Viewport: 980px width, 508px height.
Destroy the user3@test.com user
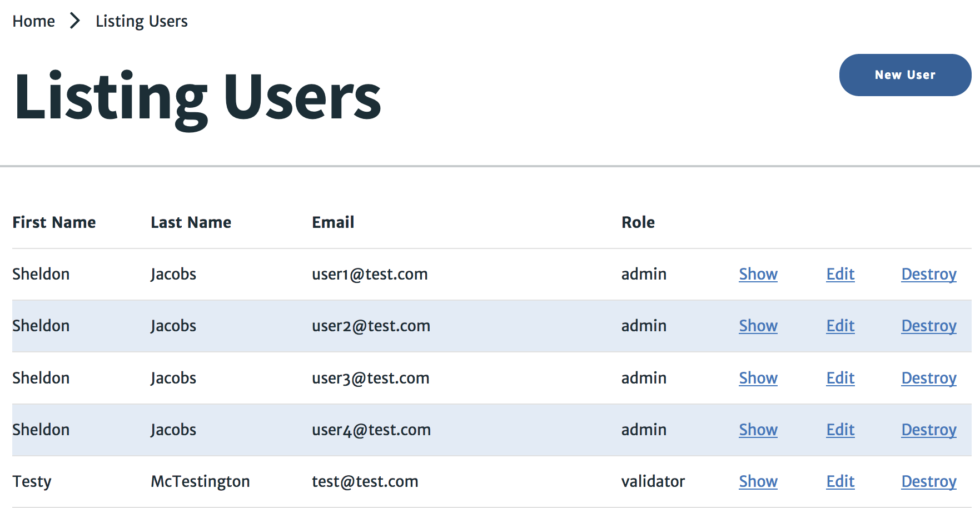click(x=928, y=378)
